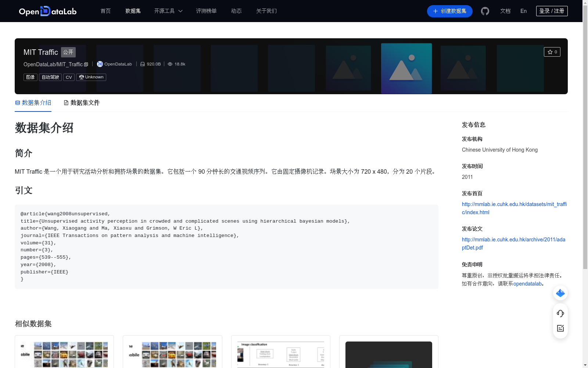Click the CV tag

click(69, 77)
